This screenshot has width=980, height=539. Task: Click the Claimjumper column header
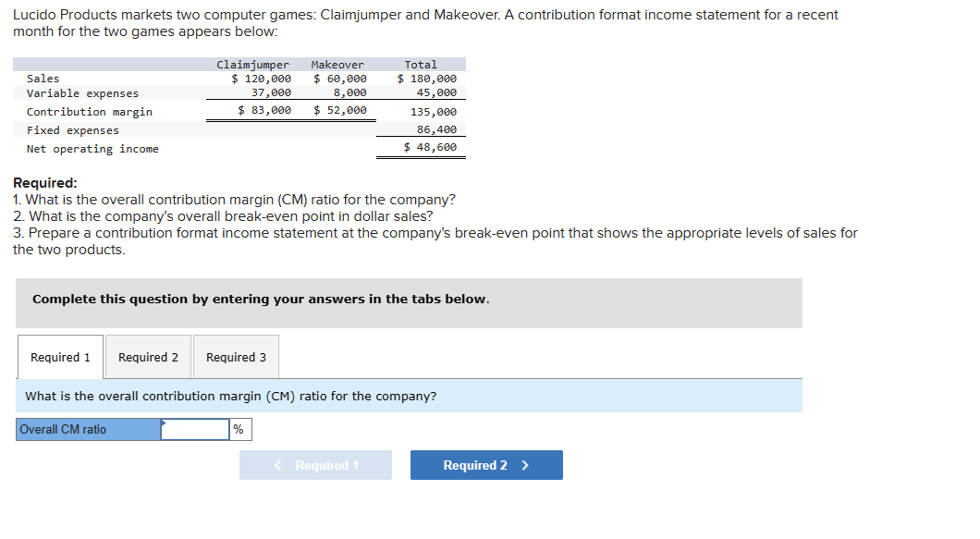[x=253, y=65]
